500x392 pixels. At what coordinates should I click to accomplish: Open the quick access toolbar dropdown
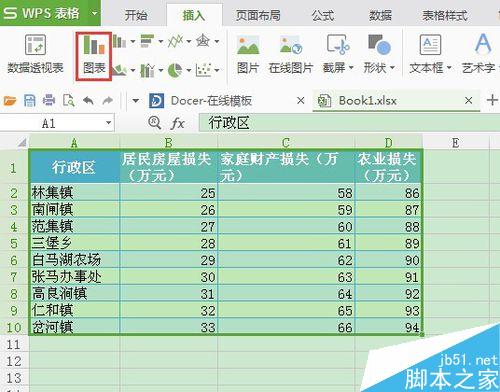coord(135,100)
